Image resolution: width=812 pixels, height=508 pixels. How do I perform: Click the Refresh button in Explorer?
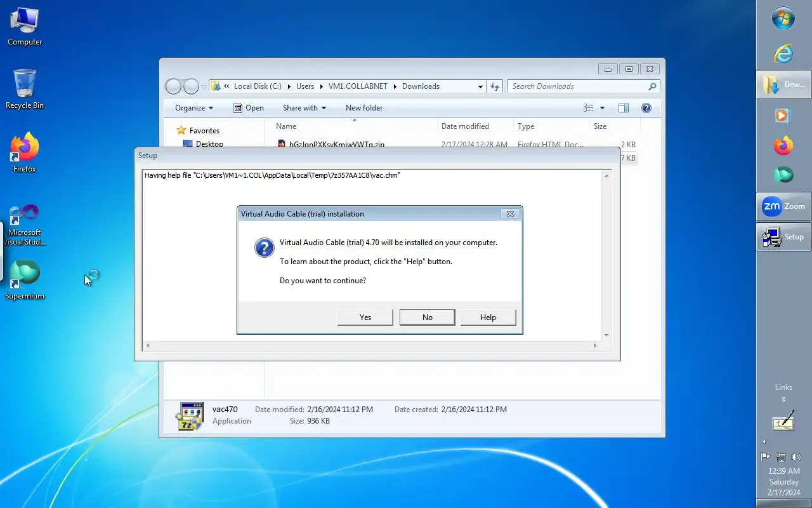[495, 86]
